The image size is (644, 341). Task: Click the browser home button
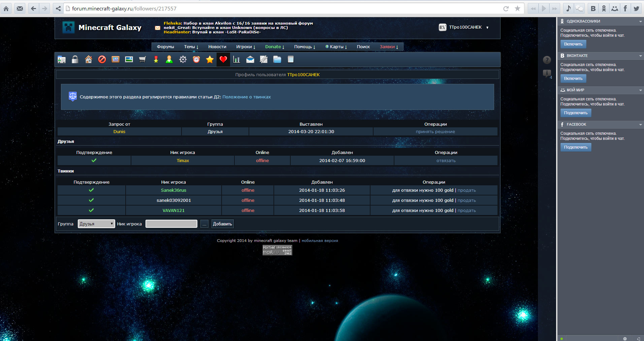6,8
